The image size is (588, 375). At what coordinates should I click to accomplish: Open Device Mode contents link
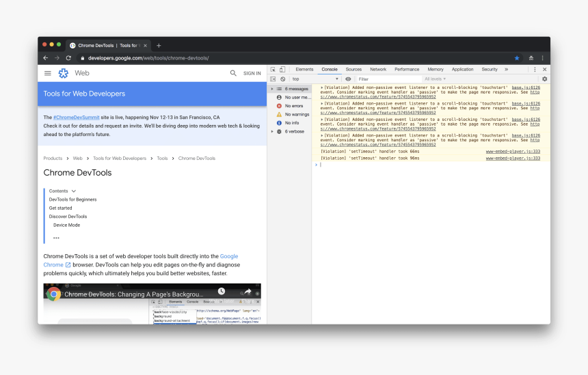coord(66,225)
